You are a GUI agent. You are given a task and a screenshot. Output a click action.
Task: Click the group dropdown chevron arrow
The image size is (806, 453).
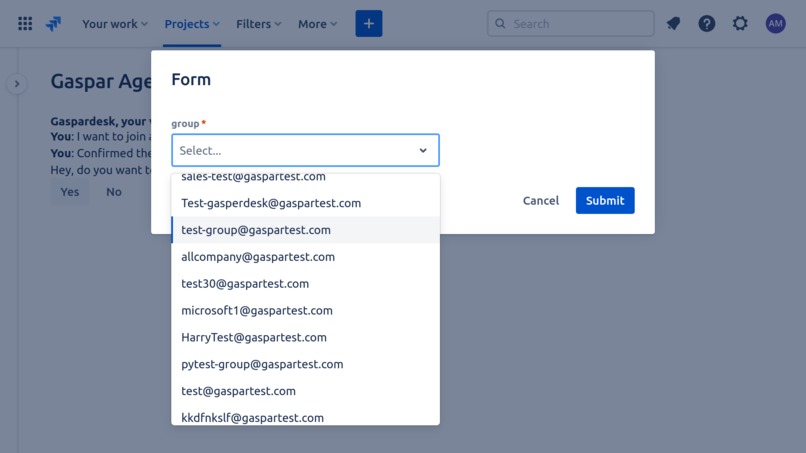click(423, 151)
